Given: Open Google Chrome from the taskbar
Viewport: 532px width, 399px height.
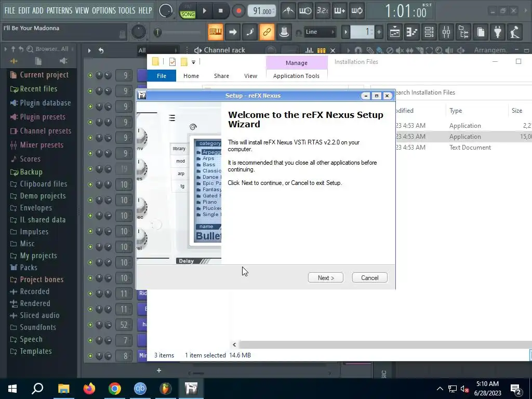Looking at the screenshot, I should coord(115,389).
